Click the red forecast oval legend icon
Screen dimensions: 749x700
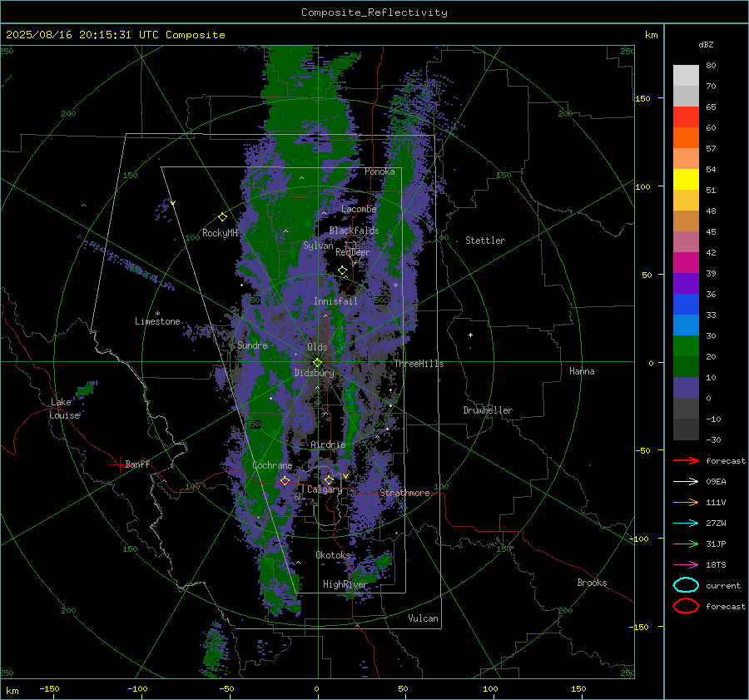686,606
